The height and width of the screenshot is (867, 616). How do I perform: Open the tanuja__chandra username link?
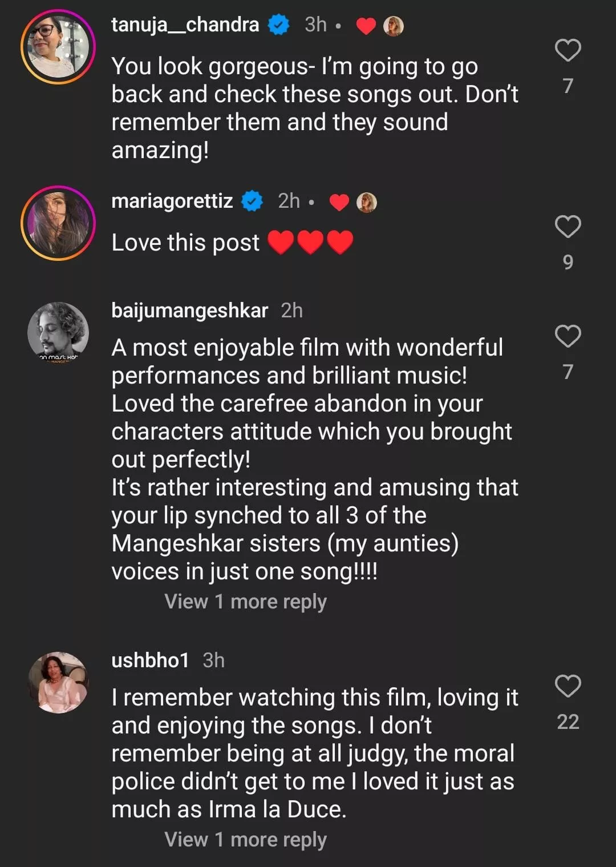(x=185, y=25)
